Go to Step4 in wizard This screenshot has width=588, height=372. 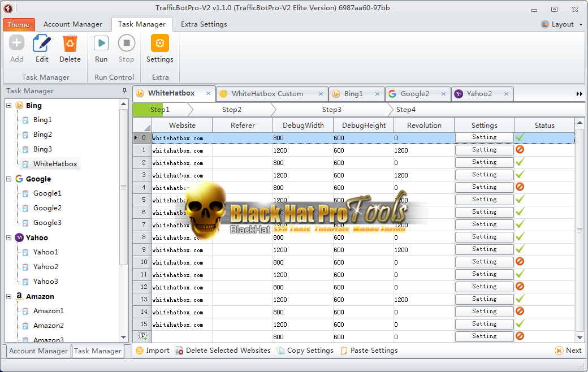click(406, 110)
